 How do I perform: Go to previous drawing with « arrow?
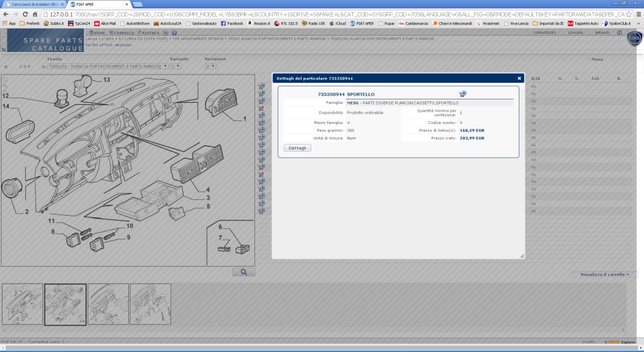tap(6, 66)
